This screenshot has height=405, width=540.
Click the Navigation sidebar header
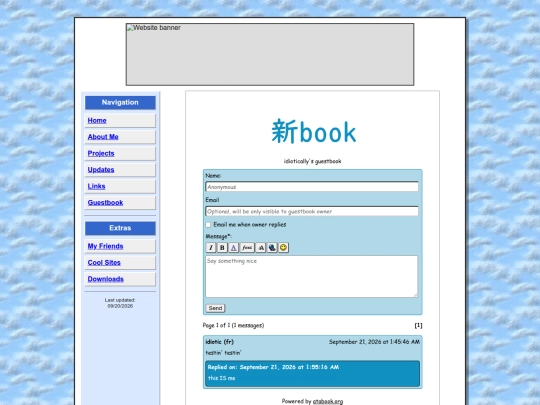coord(120,103)
